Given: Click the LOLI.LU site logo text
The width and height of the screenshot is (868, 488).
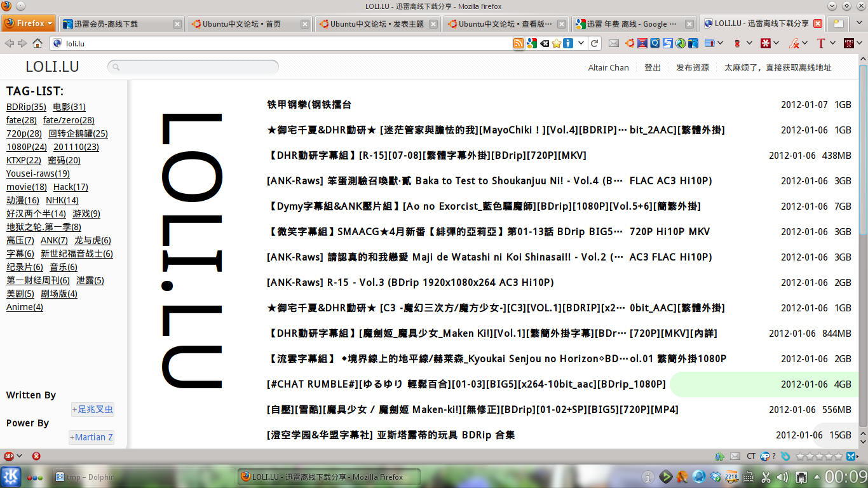Looking at the screenshot, I should click(x=52, y=67).
